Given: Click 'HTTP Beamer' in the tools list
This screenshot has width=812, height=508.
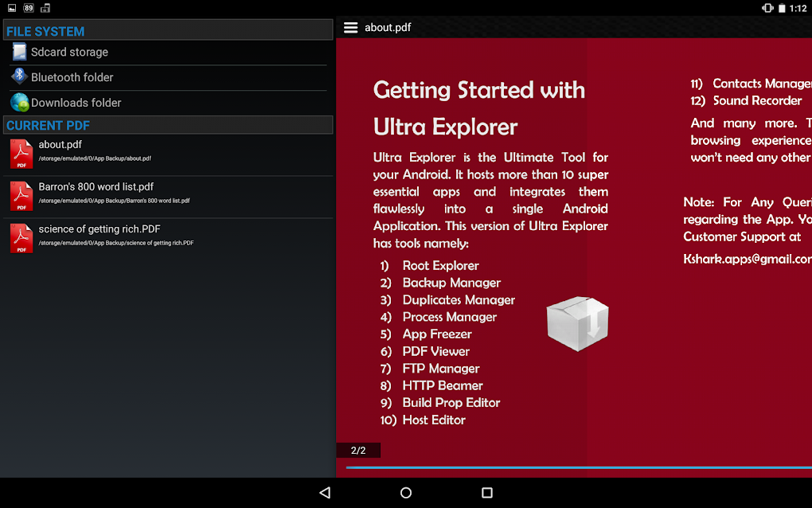Looking at the screenshot, I should pos(443,385).
